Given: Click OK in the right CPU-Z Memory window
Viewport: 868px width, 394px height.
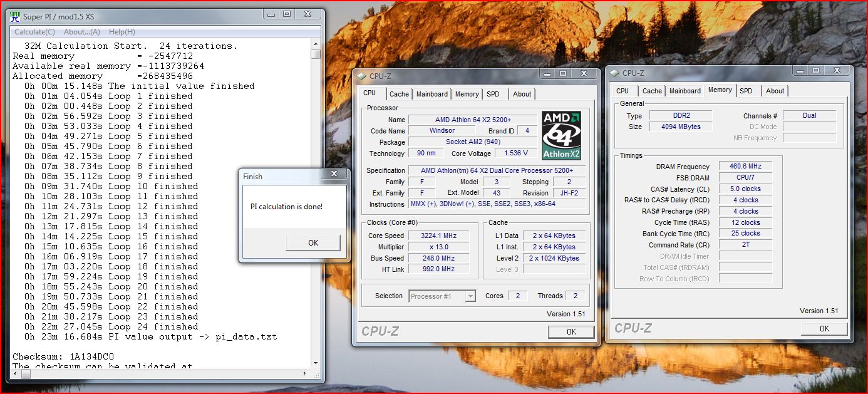Looking at the screenshot, I should pos(824,328).
